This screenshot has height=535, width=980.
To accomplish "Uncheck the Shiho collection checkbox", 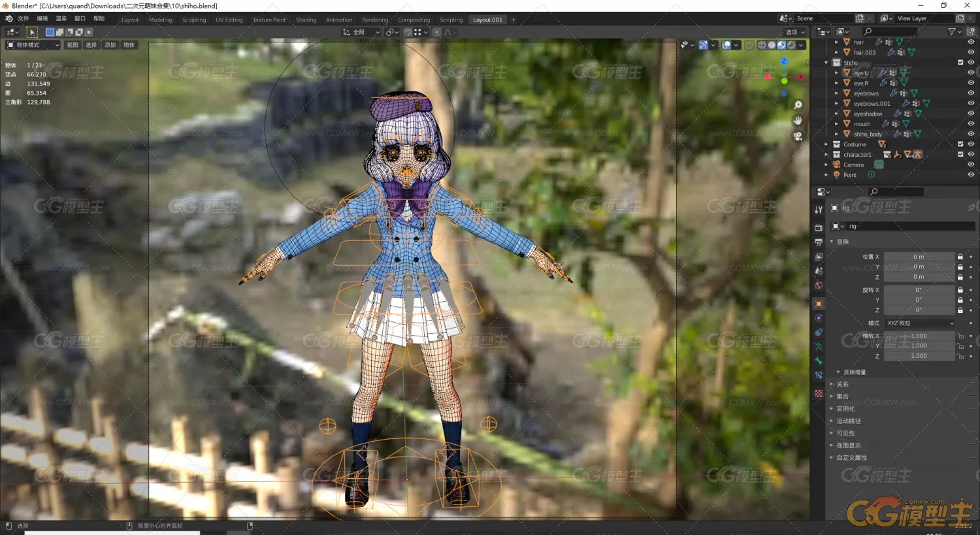I will tap(960, 63).
